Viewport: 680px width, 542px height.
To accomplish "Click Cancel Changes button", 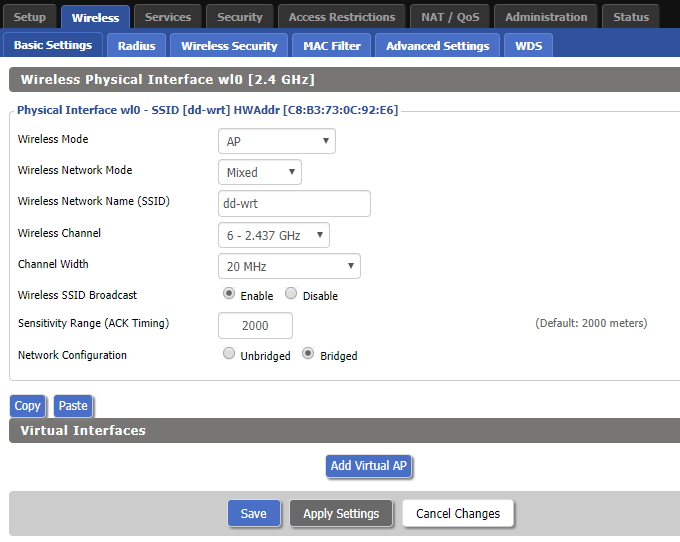I will click(458, 513).
